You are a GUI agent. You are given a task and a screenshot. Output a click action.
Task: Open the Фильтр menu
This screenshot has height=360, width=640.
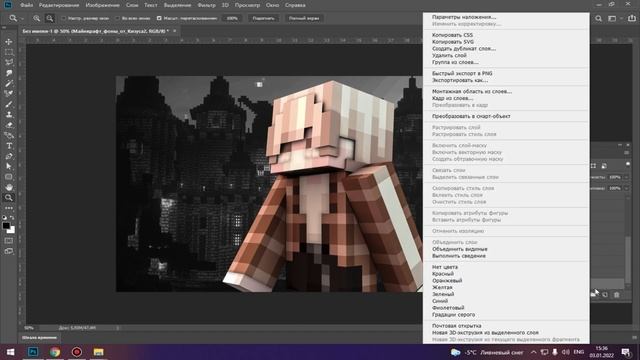(206, 5)
